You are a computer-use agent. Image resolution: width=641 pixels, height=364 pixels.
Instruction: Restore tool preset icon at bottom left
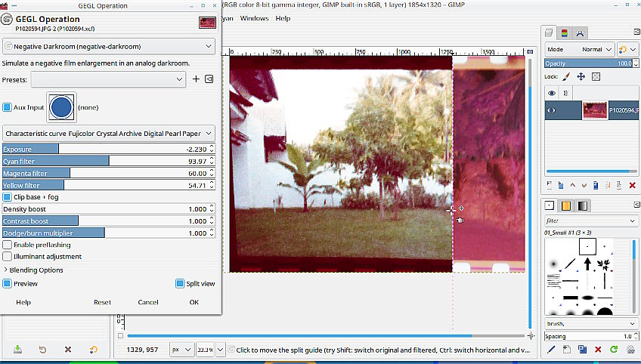[42, 350]
